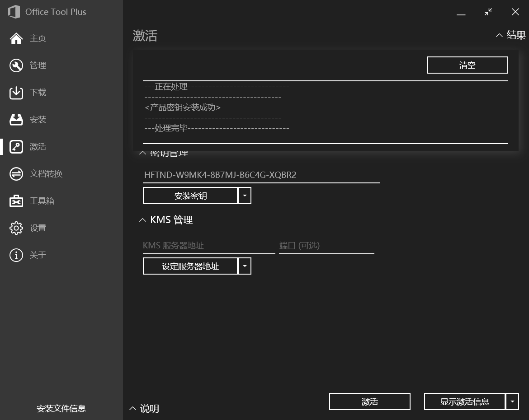The image size is (529, 420).
Task: Click the gear icon for 设置
Action: 16,228
